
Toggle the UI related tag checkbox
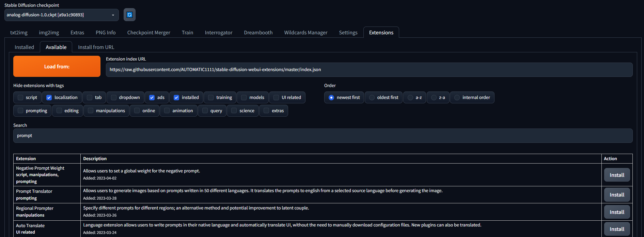click(276, 98)
